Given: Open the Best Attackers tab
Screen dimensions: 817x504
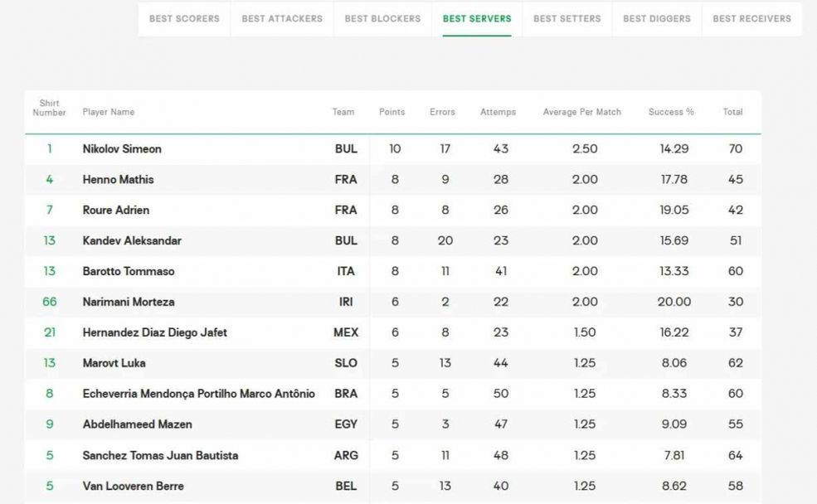Looking at the screenshot, I should pos(282,18).
